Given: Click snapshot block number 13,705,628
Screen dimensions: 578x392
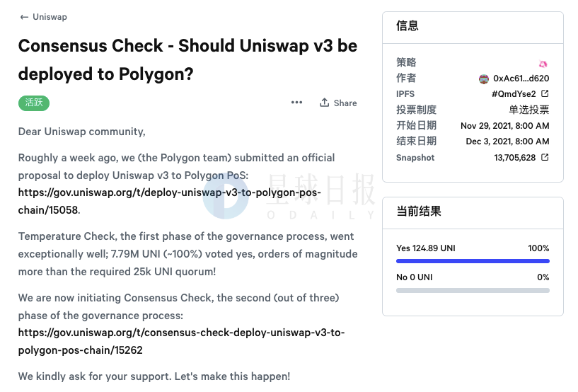Looking at the screenshot, I should 514,158.
